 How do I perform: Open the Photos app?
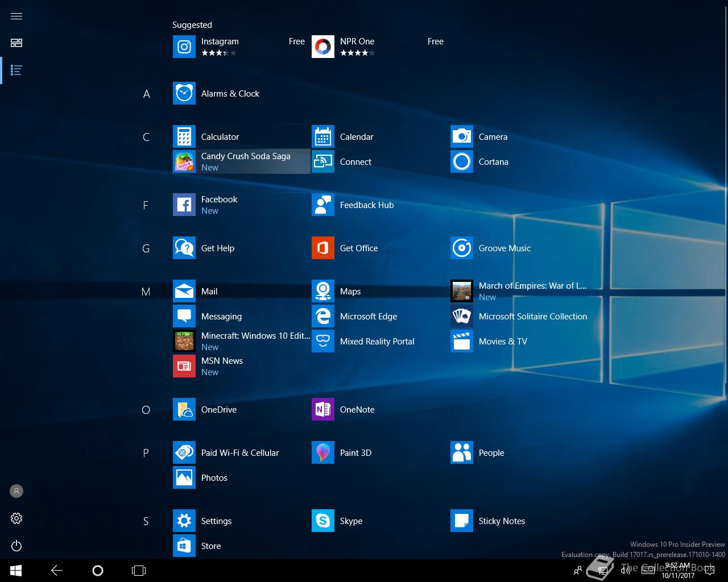click(241, 477)
